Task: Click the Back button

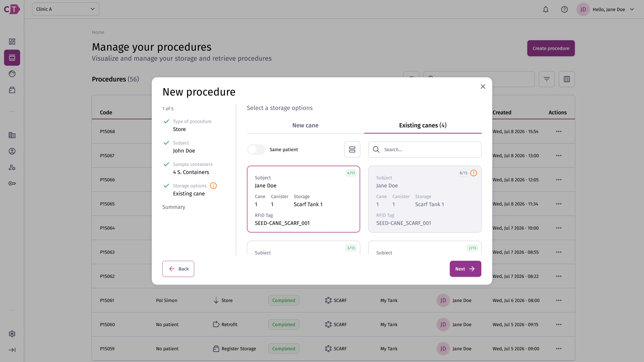Action: [178, 269]
